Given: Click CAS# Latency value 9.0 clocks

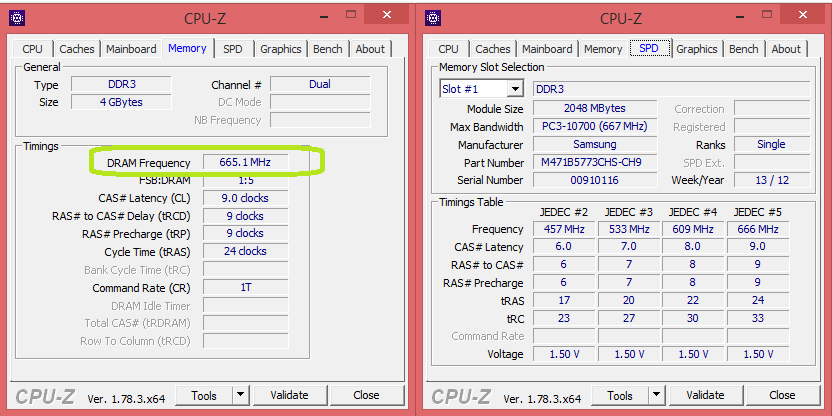Looking at the screenshot, I should 246,198.
